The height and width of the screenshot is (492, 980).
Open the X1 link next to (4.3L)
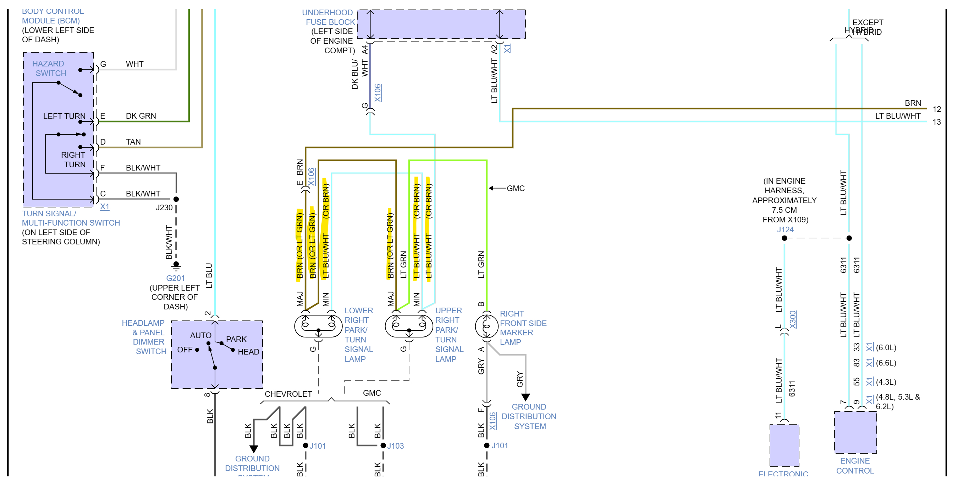coord(869,381)
